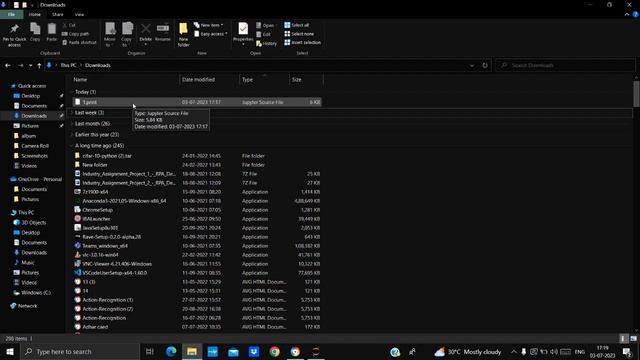Switch to the Home ribbon tab
The height and width of the screenshot is (360, 640).
pos(35,14)
